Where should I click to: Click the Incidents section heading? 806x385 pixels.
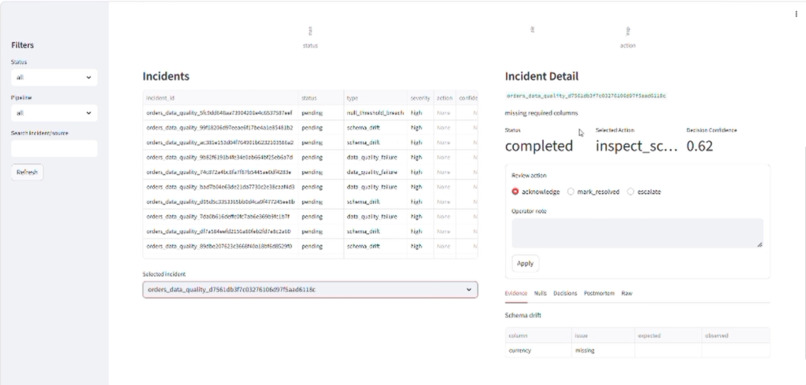(166, 77)
